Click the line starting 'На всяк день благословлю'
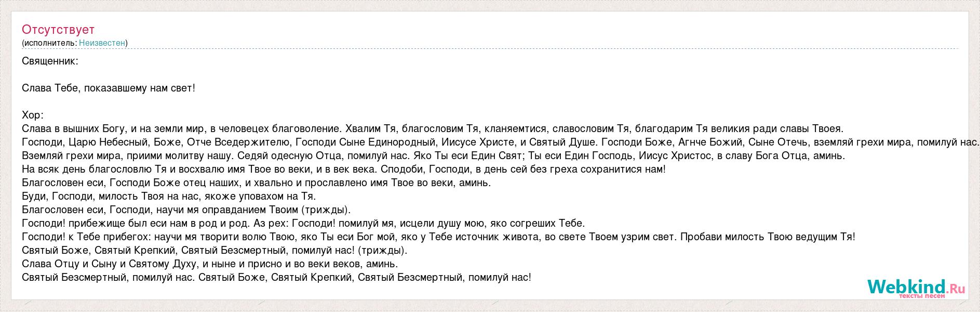980x312 pixels. pyautogui.click(x=344, y=169)
